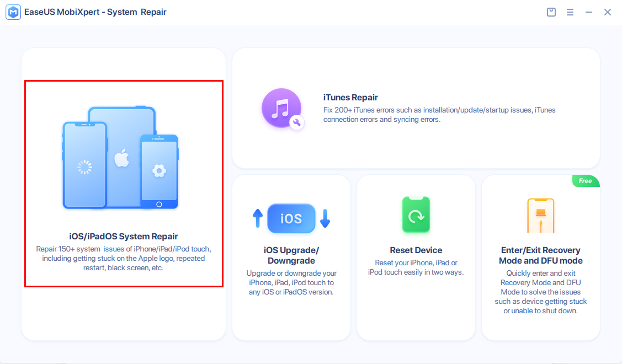Viewport: 622px width, 364px height.
Task: Open the hamburger menu in title bar
Action: click(570, 12)
